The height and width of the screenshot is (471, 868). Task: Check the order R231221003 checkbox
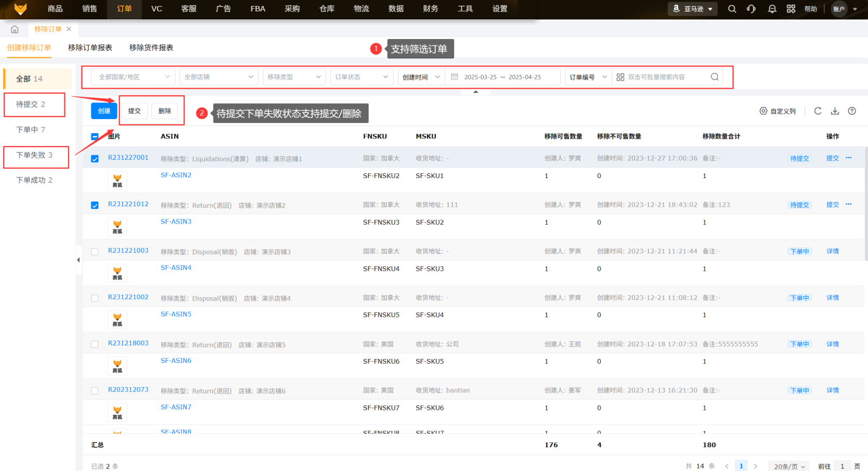pos(95,252)
